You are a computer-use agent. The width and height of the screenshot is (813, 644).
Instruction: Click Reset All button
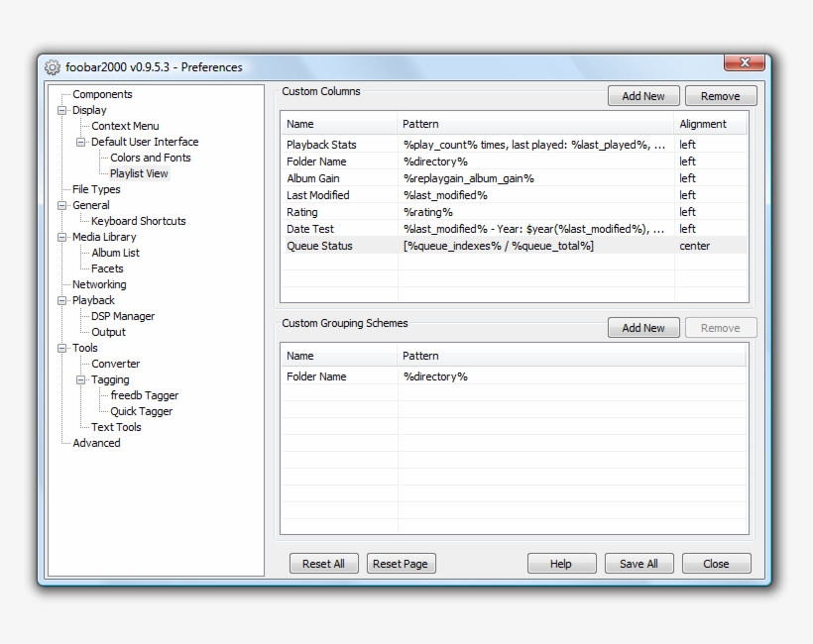click(324, 564)
